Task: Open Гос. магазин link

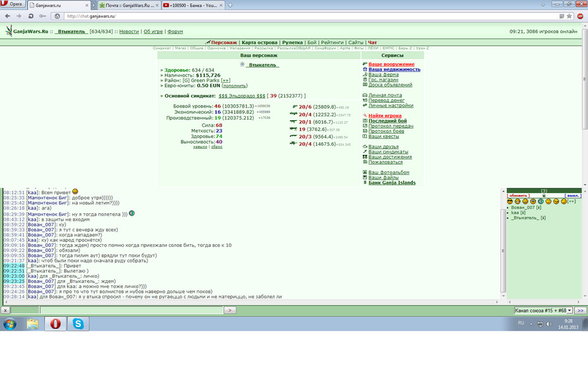Action: point(383,80)
